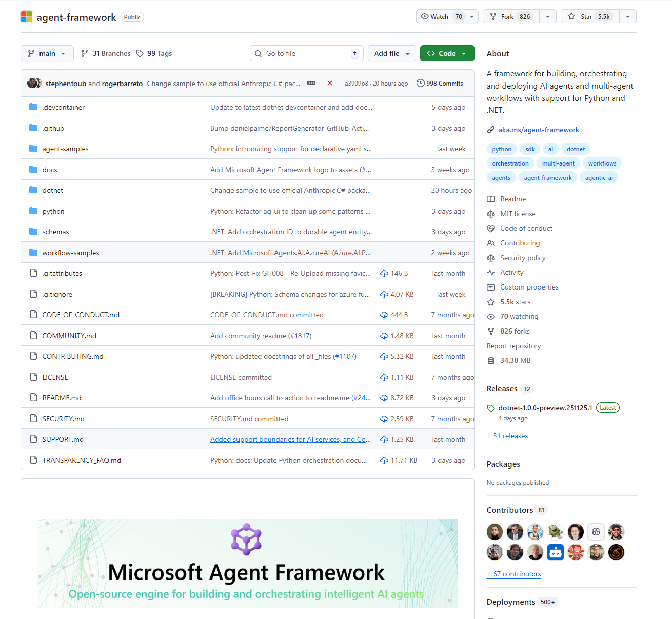Expand the dropdown arrow next to Star

click(628, 16)
